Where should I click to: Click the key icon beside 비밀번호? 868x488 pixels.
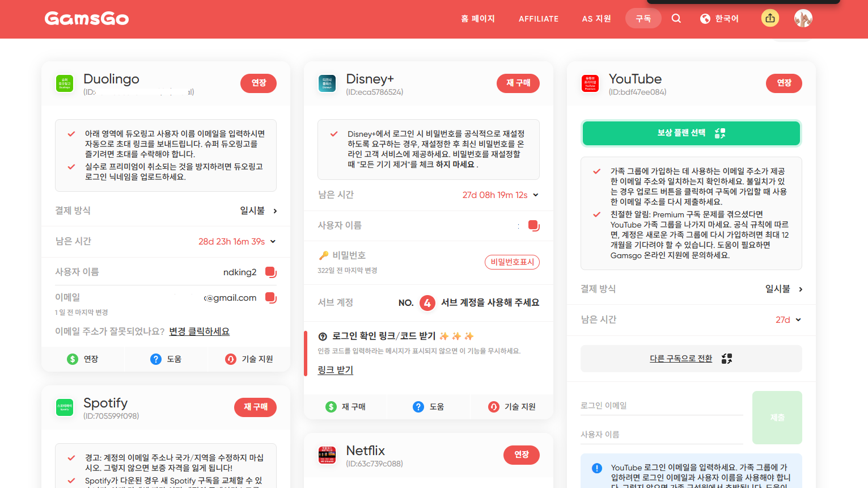(324, 255)
